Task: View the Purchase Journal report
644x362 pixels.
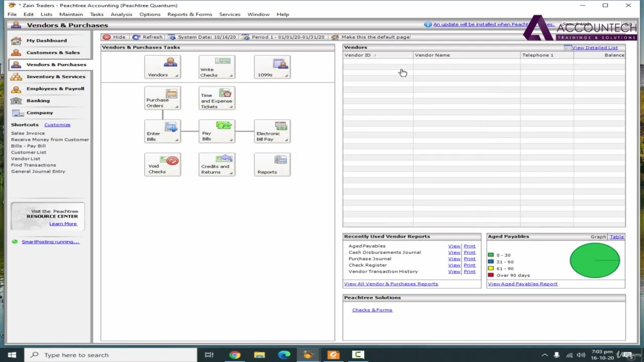Action: (454, 259)
